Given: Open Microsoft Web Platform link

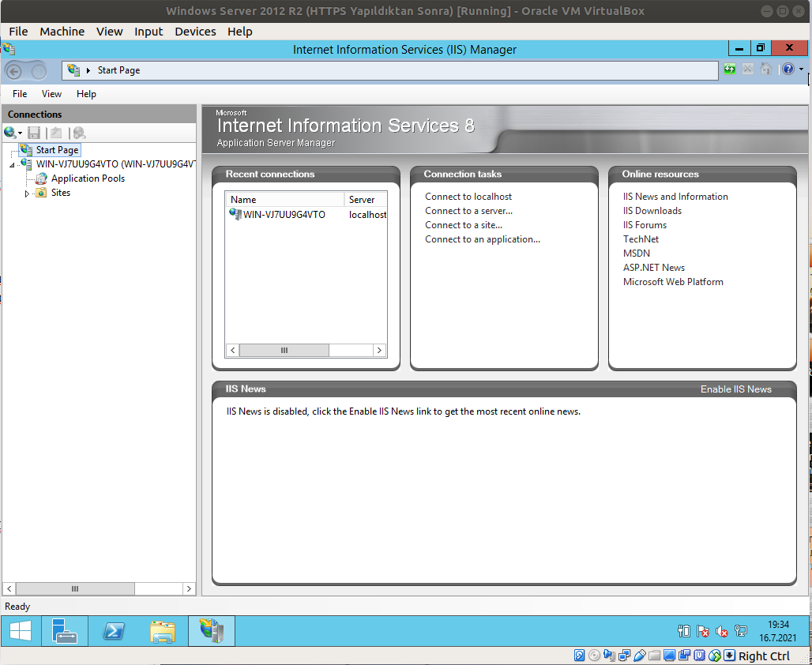Looking at the screenshot, I should click(673, 282).
